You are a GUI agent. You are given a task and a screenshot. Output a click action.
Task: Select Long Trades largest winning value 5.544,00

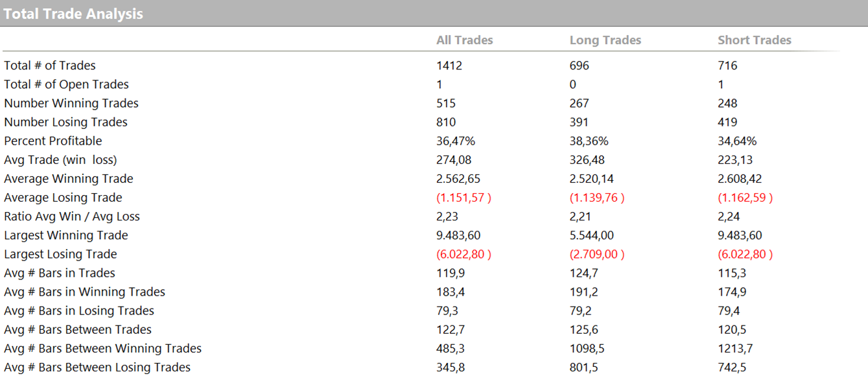[x=591, y=235]
